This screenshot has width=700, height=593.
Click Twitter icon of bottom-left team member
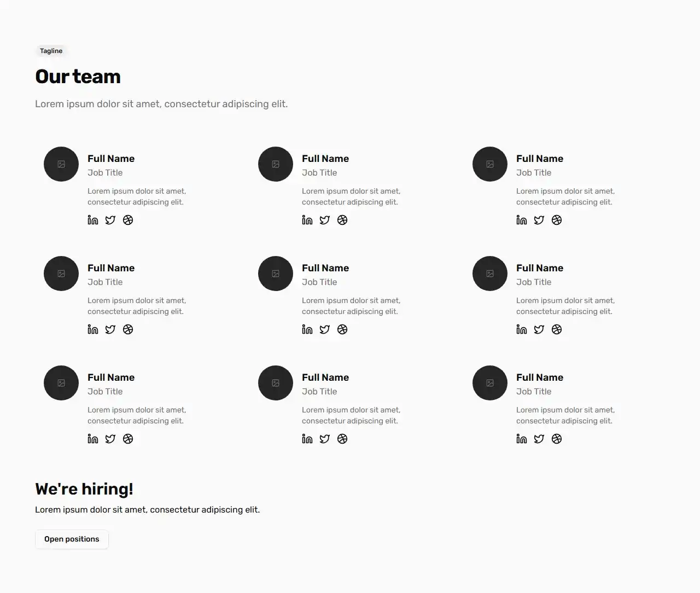point(110,439)
